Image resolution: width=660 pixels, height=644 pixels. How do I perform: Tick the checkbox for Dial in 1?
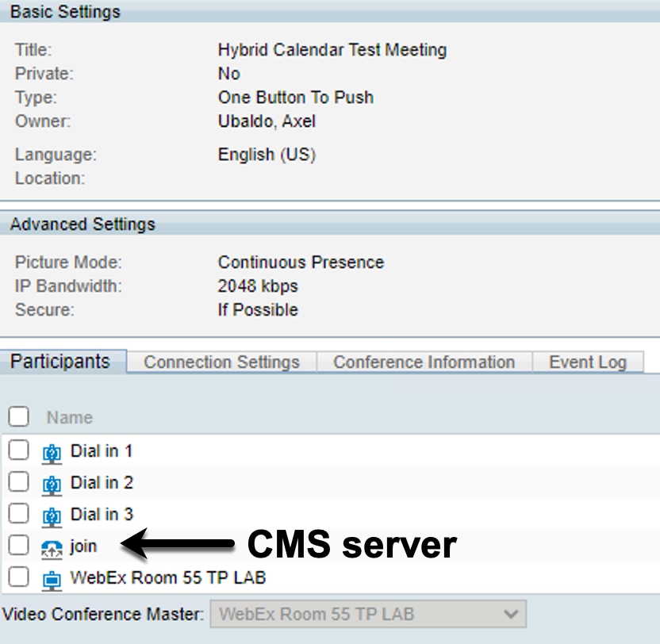18,450
